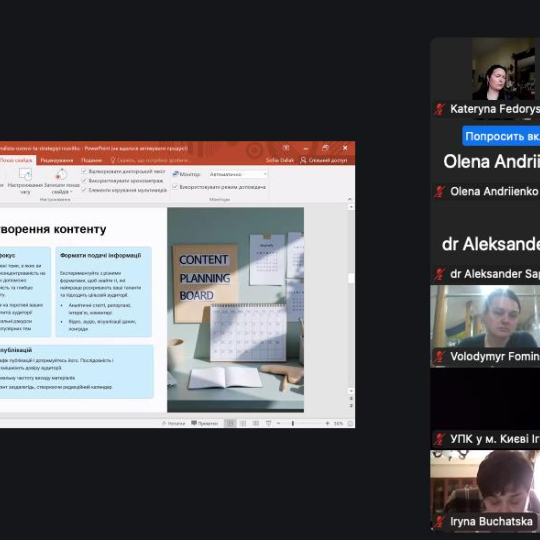The width and height of the screenshot is (540, 540).
Task: Select Iryna Buchatska video tile
Action: point(485,490)
